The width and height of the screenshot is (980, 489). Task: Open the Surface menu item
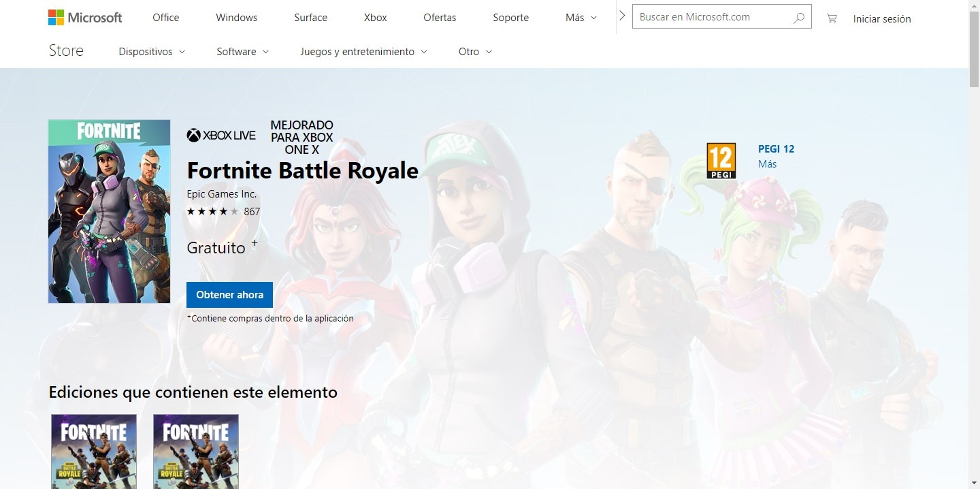pyautogui.click(x=311, y=18)
